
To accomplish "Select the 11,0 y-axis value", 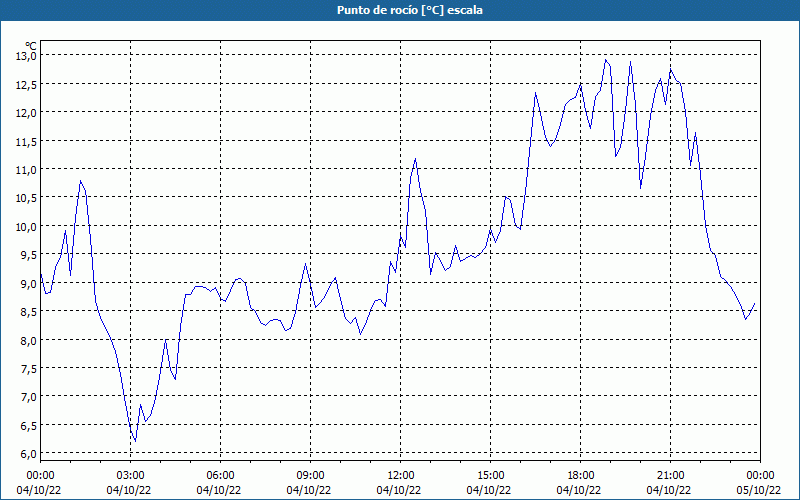I will (x=27, y=169).
